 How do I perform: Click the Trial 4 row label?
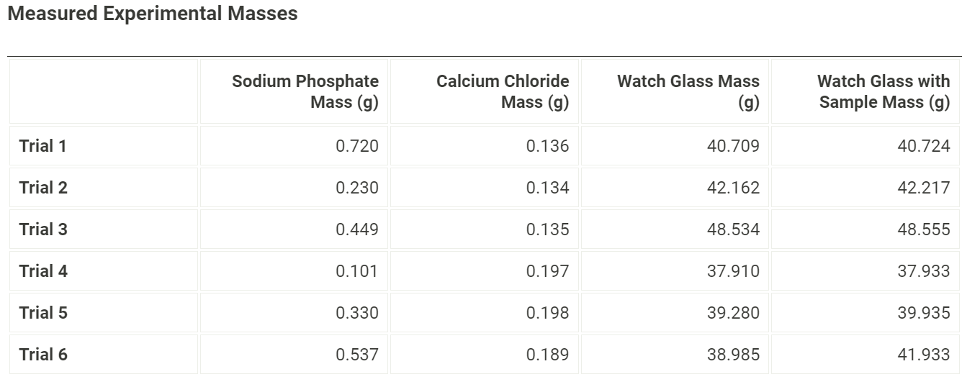pyautogui.click(x=43, y=271)
